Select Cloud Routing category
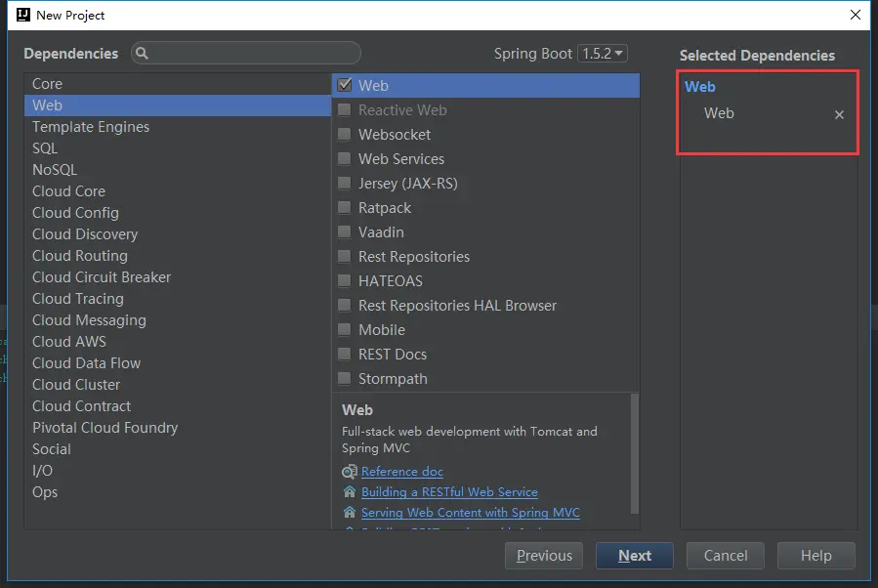Screen dimensions: 878x588 [178, 255]
